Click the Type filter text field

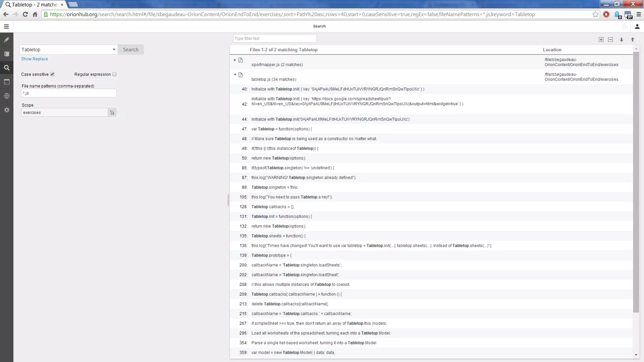[275, 38]
